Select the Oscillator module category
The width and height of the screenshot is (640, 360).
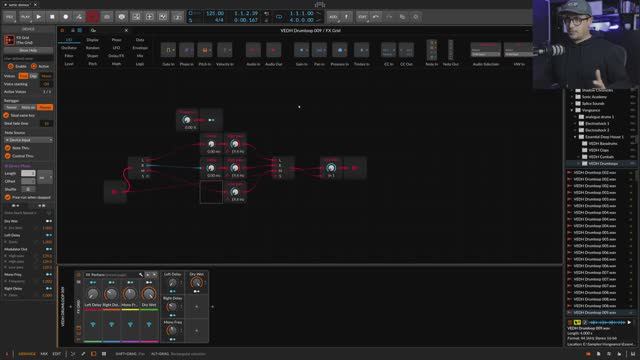pos(69,48)
